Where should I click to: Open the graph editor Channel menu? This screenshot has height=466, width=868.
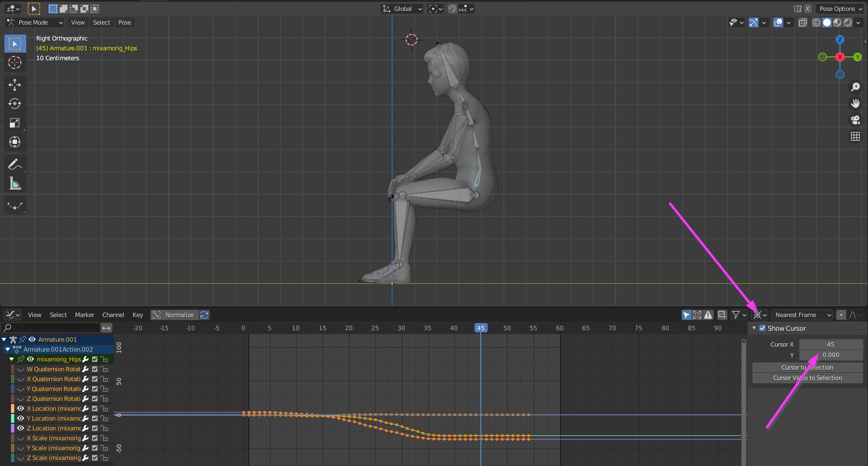(x=113, y=315)
